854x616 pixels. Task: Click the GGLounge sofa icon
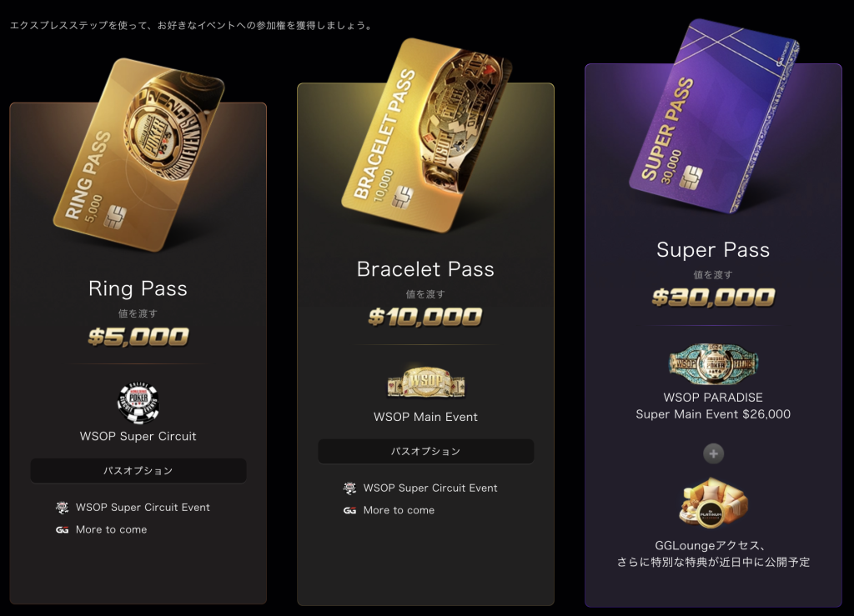(x=714, y=503)
